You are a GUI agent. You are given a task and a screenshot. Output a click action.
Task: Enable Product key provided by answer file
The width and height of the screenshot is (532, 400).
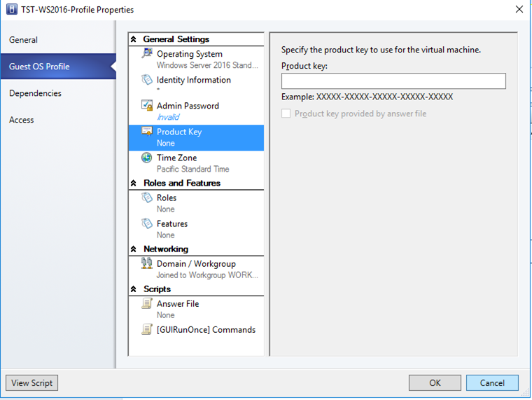click(286, 113)
